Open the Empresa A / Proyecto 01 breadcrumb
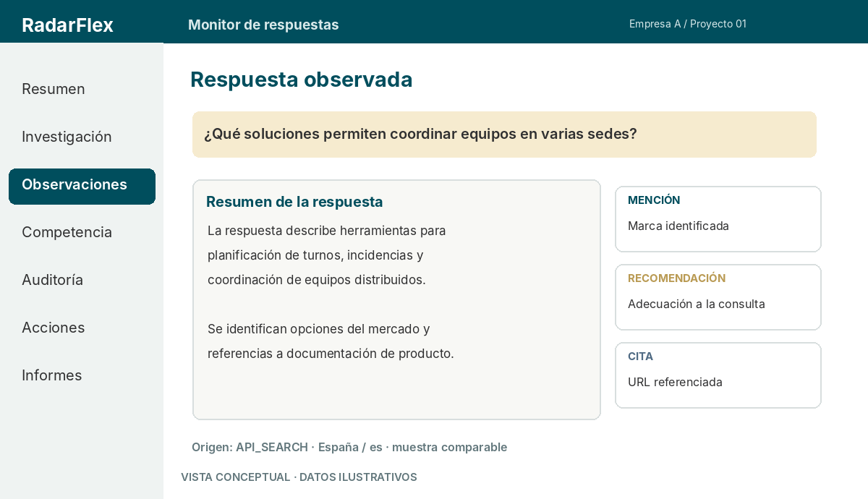 pyautogui.click(x=688, y=24)
